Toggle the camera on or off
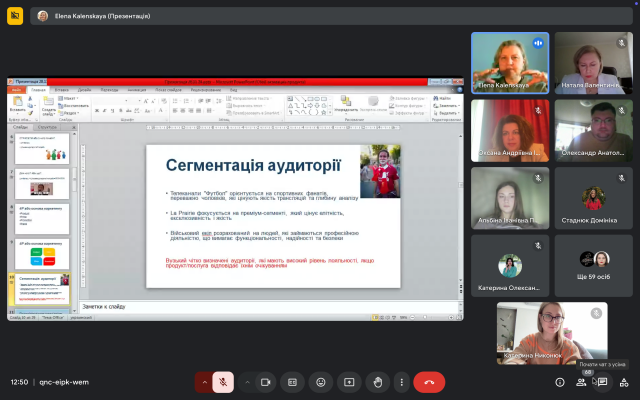Screen dimensions: 640x400 (266, 382)
